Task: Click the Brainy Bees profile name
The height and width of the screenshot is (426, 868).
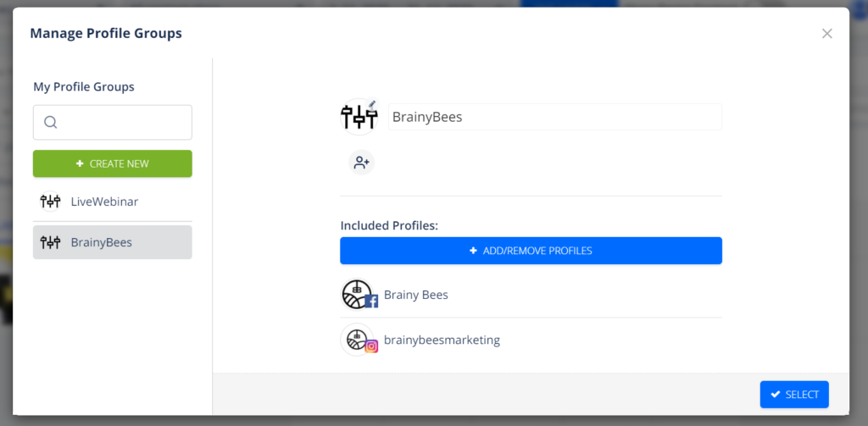Action: click(x=415, y=295)
